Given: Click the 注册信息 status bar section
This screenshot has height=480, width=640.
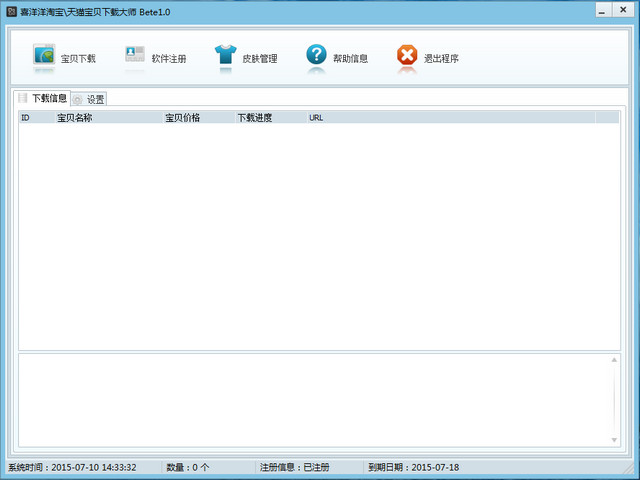Looking at the screenshot, I should pyautogui.click(x=295, y=467).
